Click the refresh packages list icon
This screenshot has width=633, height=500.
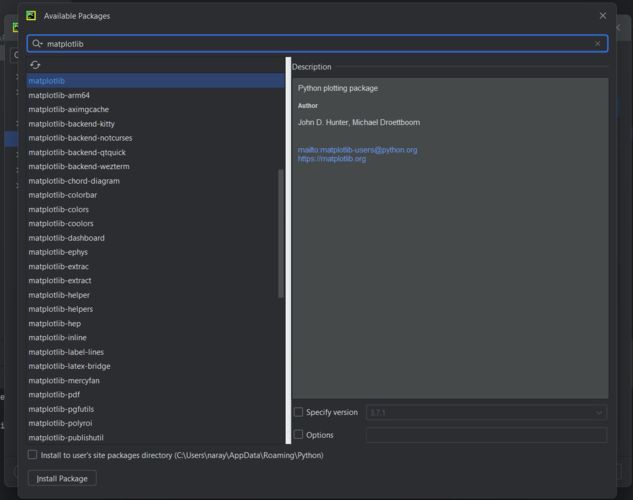pos(35,65)
